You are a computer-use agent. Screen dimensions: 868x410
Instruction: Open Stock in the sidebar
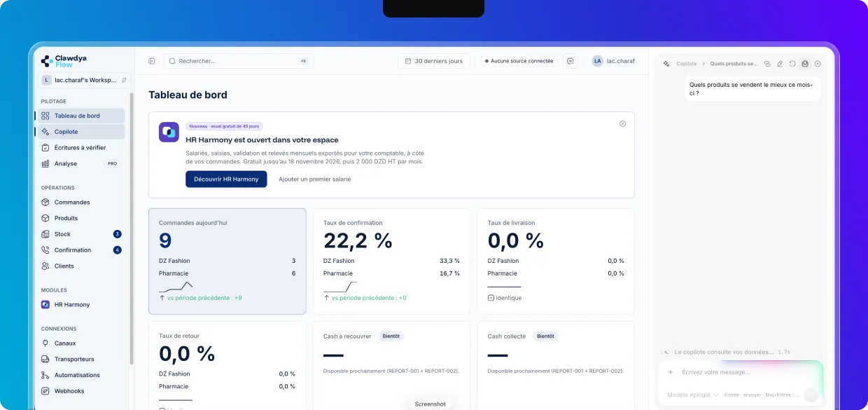(81, 234)
